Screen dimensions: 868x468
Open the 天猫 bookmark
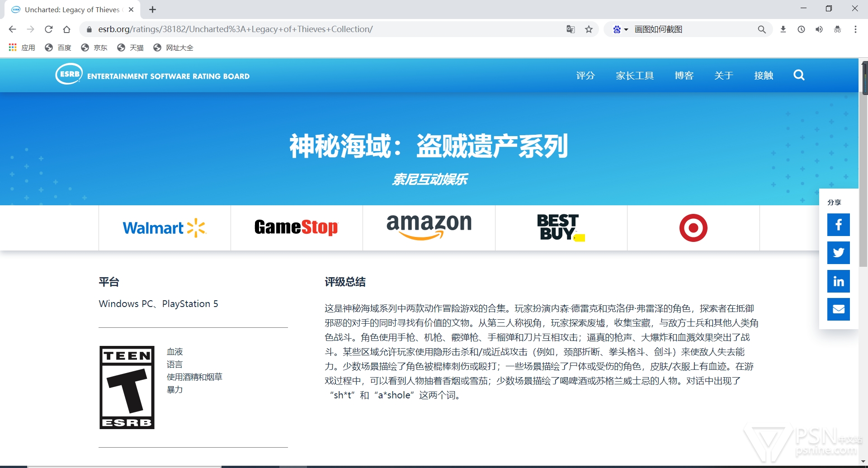pos(130,47)
